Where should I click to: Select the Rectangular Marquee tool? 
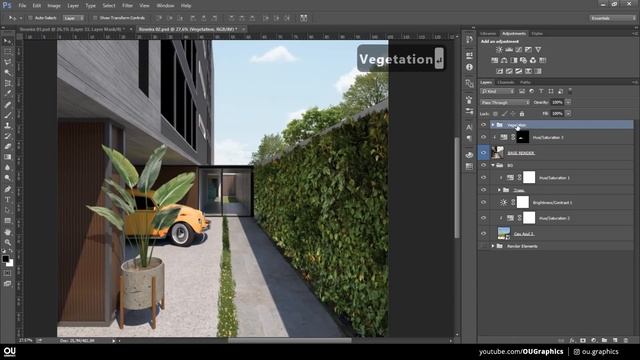[7, 52]
